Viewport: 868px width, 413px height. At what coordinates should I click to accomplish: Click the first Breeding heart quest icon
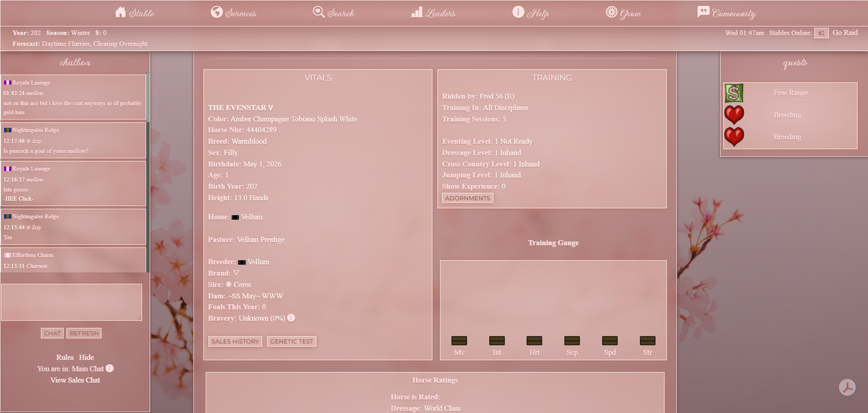pos(734,115)
